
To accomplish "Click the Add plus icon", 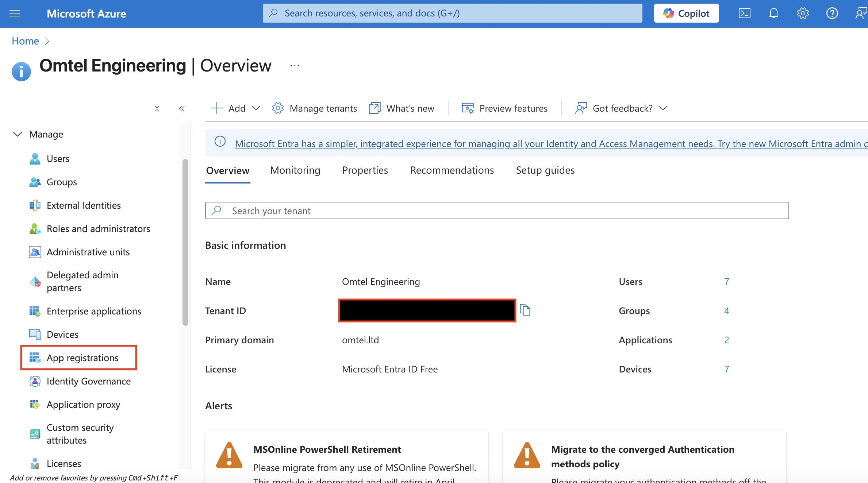I will click(216, 108).
